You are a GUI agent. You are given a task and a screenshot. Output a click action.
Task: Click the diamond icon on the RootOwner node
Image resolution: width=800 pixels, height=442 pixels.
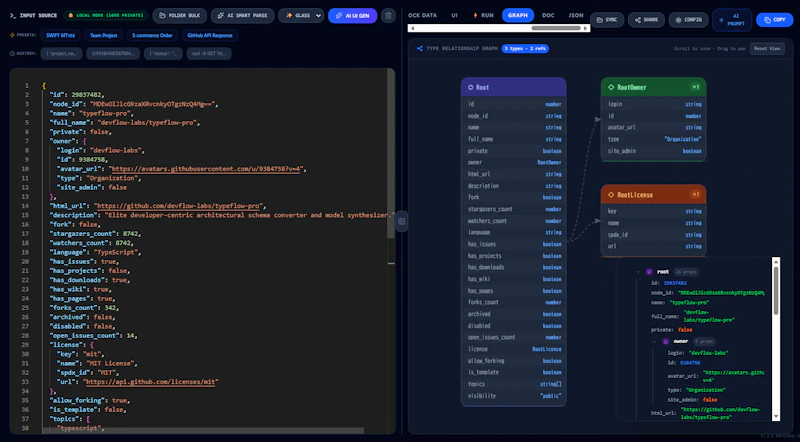(x=611, y=87)
